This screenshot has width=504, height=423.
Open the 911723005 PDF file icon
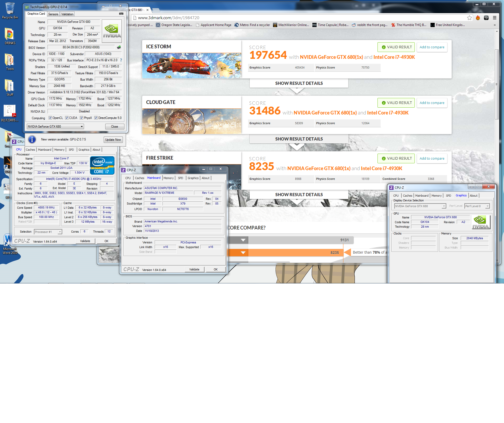10,113
